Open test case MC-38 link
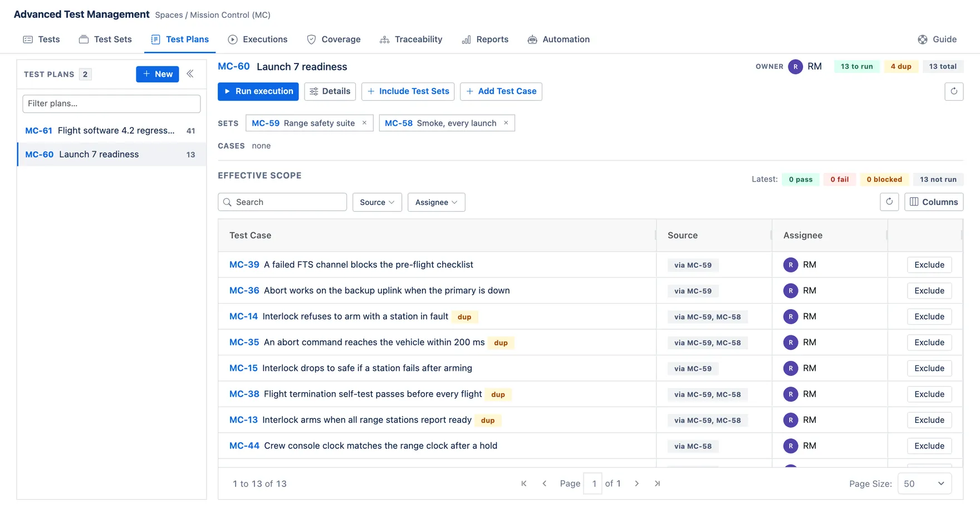The image size is (980, 508). coord(244,394)
